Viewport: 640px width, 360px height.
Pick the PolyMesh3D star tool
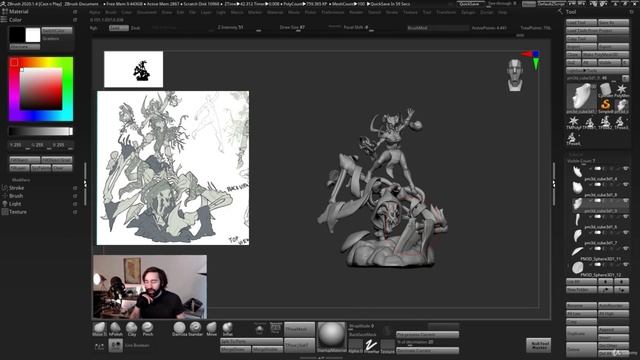click(x=622, y=90)
